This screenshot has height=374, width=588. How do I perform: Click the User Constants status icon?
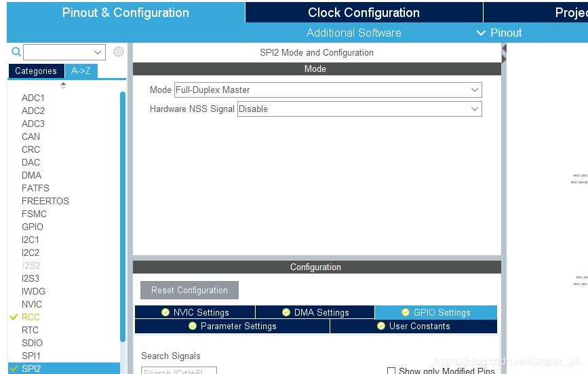(x=381, y=326)
